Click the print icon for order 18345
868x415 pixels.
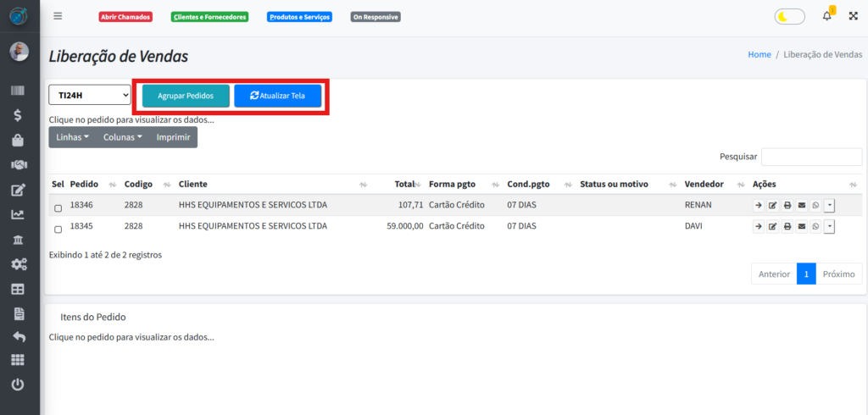pos(787,226)
